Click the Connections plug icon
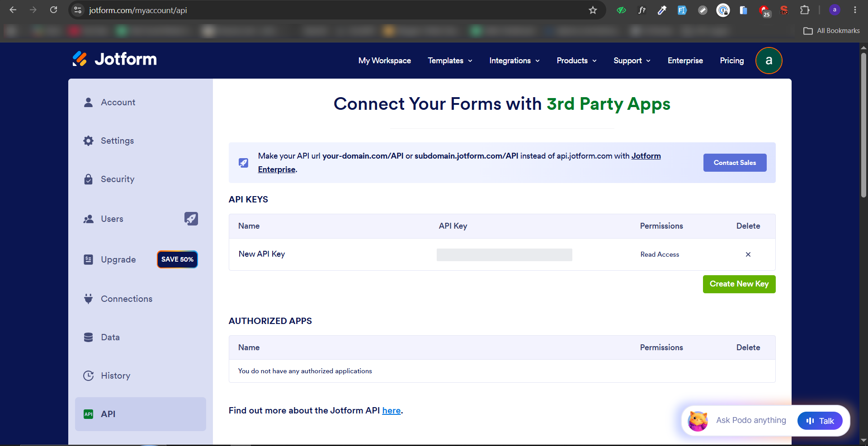This screenshot has width=868, height=446. tap(89, 299)
